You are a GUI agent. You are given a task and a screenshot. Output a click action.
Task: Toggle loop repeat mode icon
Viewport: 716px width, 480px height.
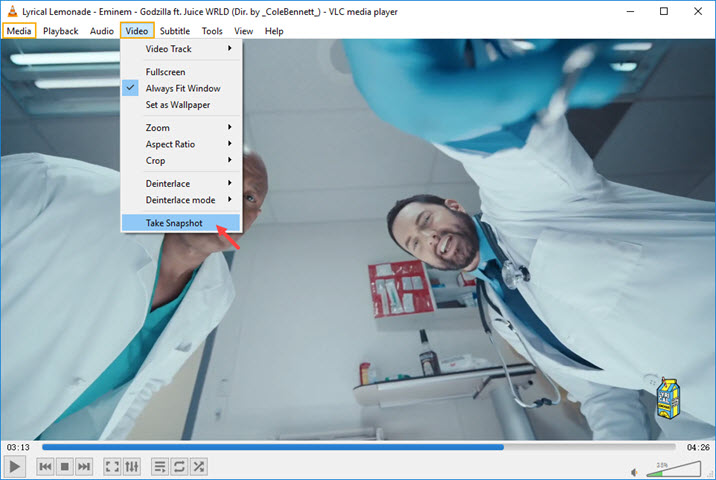179,466
